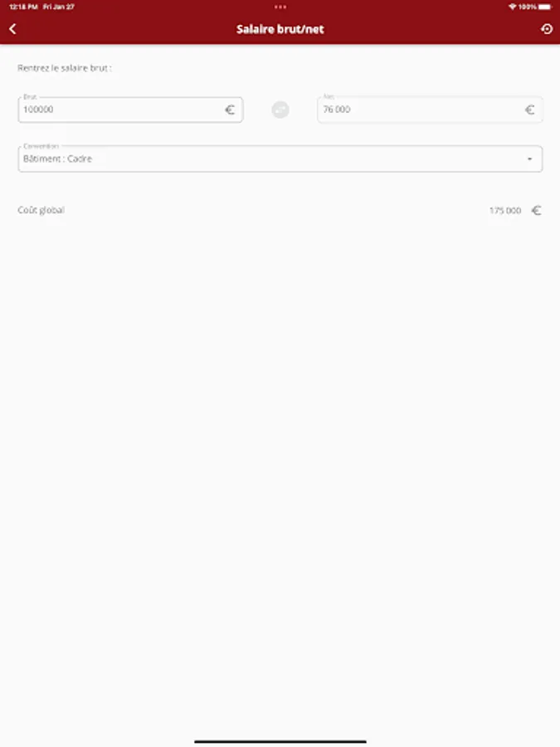Image resolution: width=560 pixels, height=747 pixels.
Task: Tap the battery indicator icon
Action: (x=545, y=7)
